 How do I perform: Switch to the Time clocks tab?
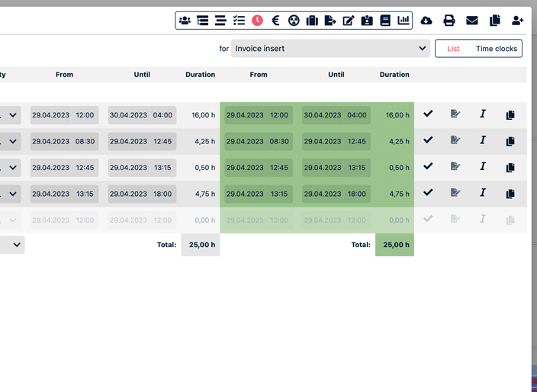pos(496,48)
